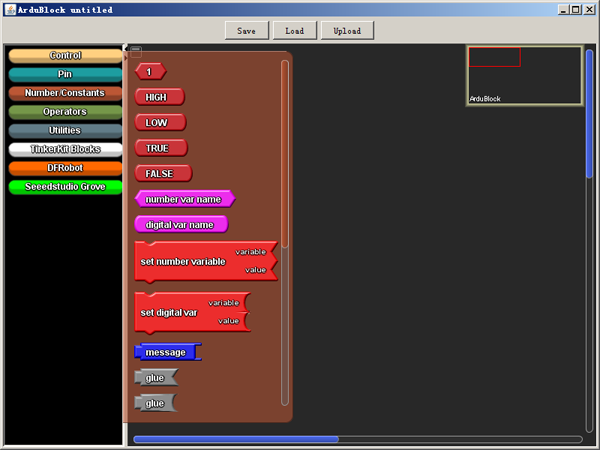Select the number var name block
This screenshot has height=450, width=600.
pyautogui.click(x=185, y=199)
